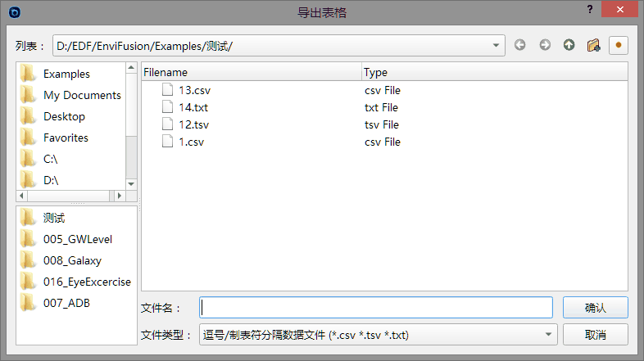Open the 005_GWLevel folder

pyautogui.click(x=78, y=239)
